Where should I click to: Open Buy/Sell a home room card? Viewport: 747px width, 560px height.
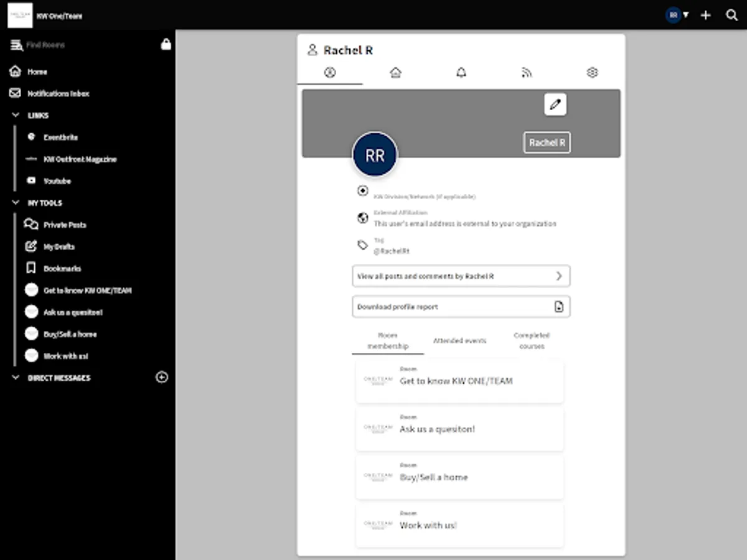point(460,477)
